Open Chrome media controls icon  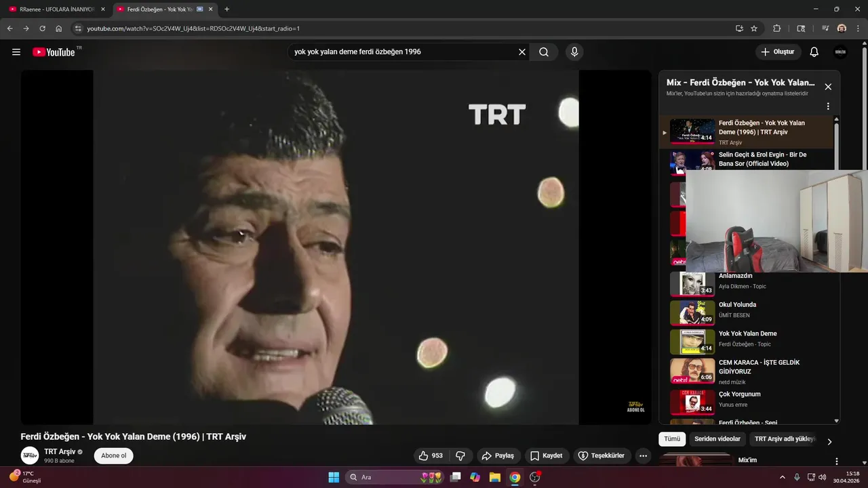825,28
